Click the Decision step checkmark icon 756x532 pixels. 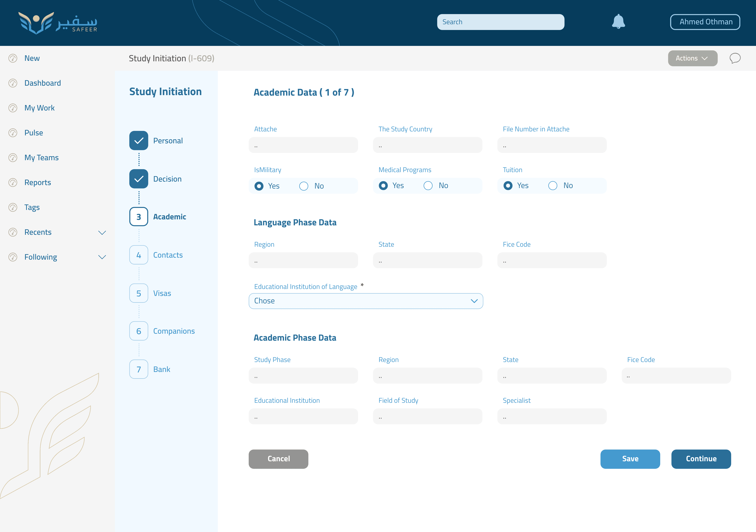point(139,179)
